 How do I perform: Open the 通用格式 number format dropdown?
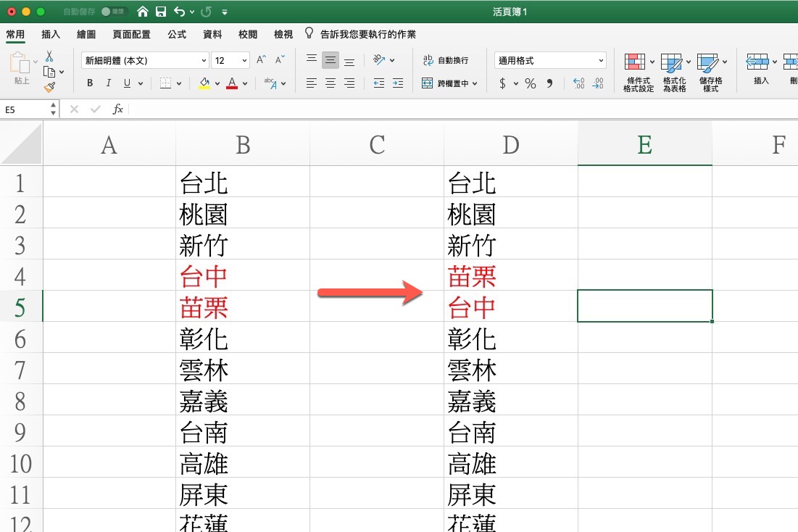[550, 61]
